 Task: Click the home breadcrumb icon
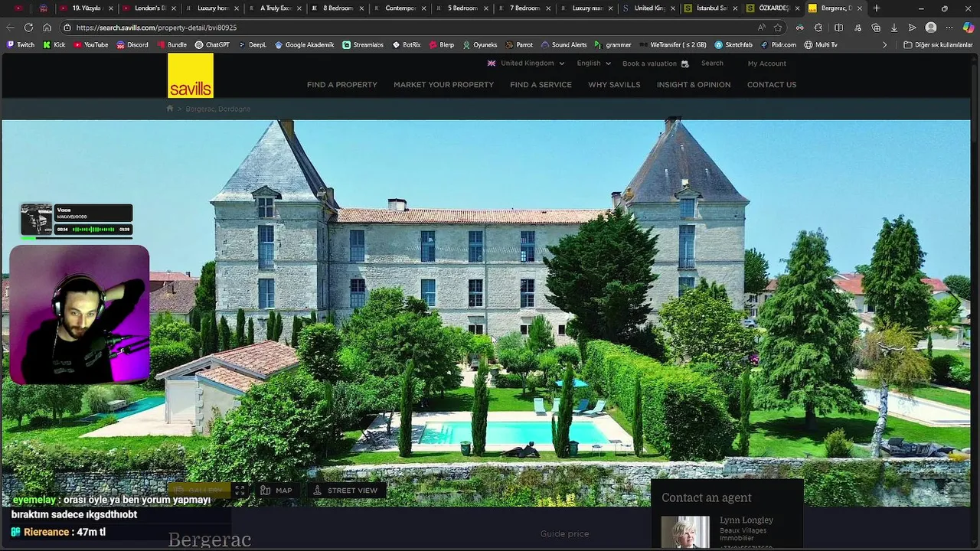pyautogui.click(x=170, y=109)
